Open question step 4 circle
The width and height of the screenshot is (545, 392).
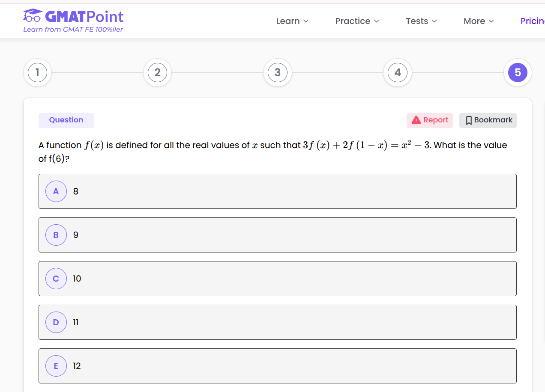(x=398, y=73)
